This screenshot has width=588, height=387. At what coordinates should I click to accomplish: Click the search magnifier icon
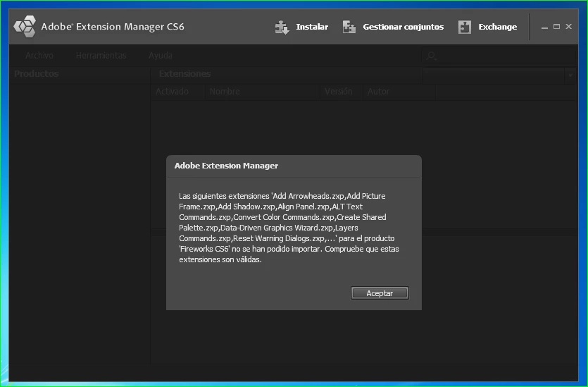coord(431,56)
